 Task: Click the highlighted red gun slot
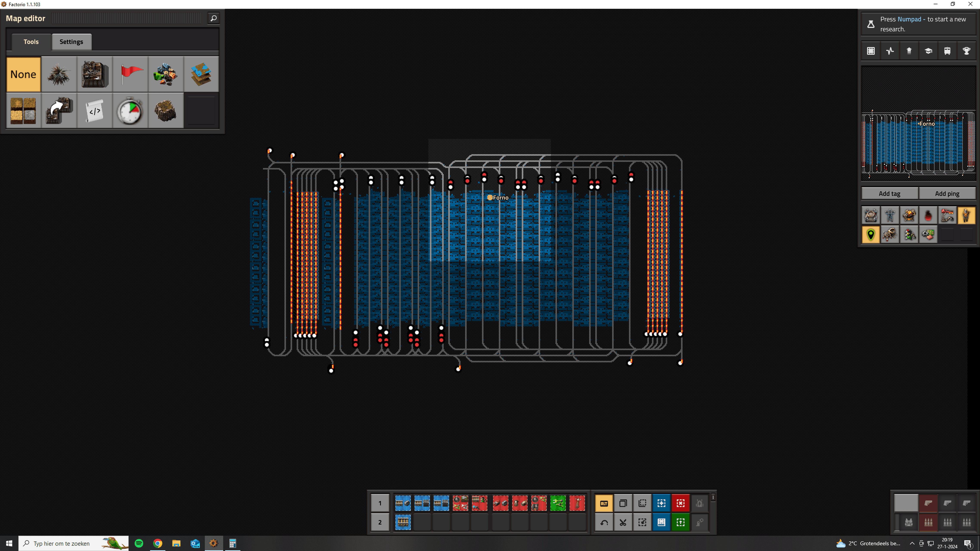point(928,503)
